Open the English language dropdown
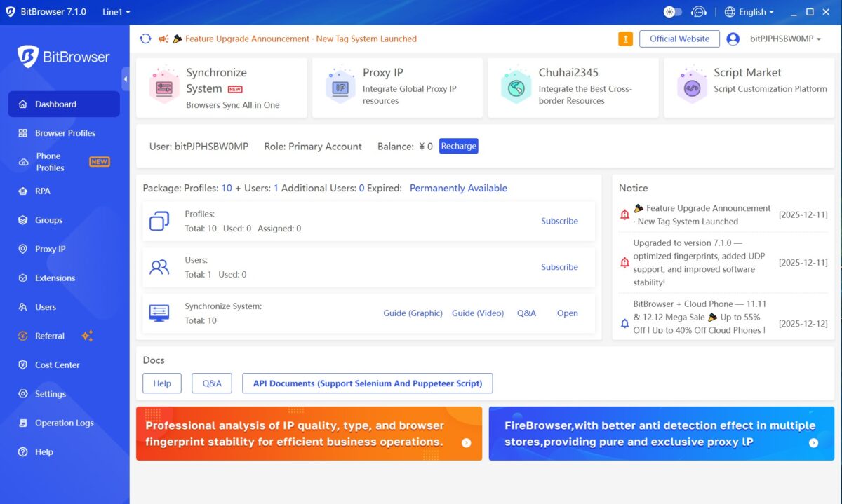 tap(749, 12)
